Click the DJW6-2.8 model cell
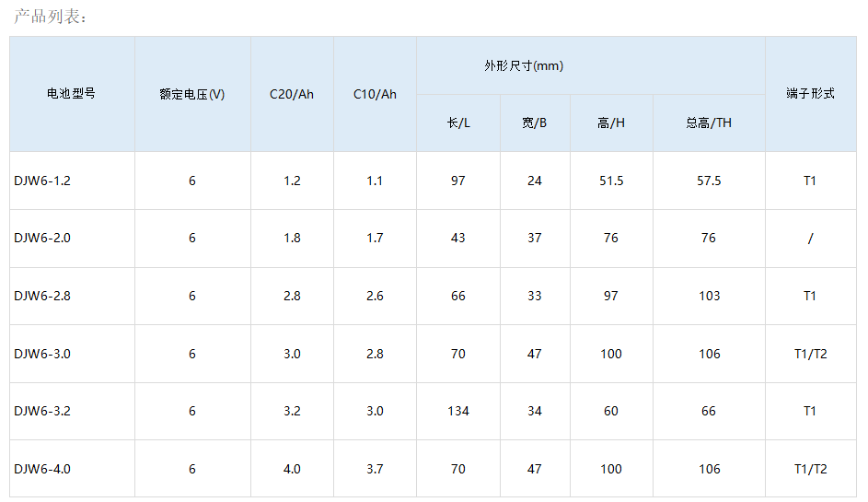 [72, 296]
